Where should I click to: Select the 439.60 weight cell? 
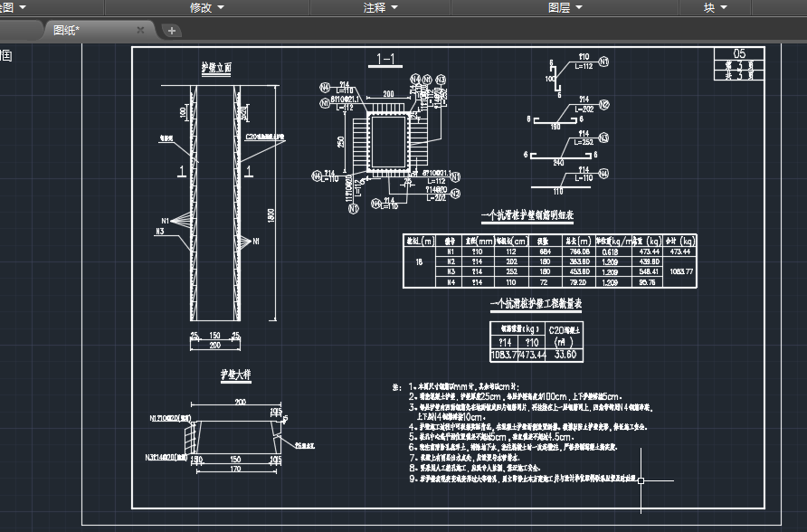coord(649,261)
